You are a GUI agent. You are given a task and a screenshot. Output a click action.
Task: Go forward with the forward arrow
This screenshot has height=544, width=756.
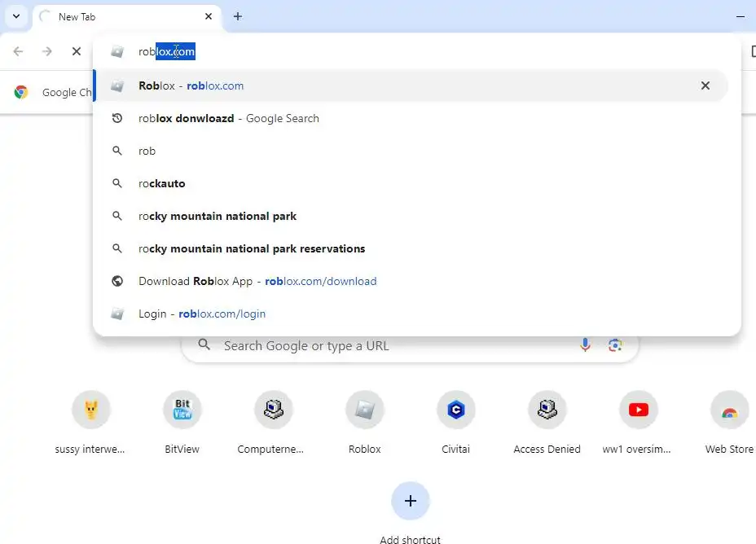[x=46, y=51]
